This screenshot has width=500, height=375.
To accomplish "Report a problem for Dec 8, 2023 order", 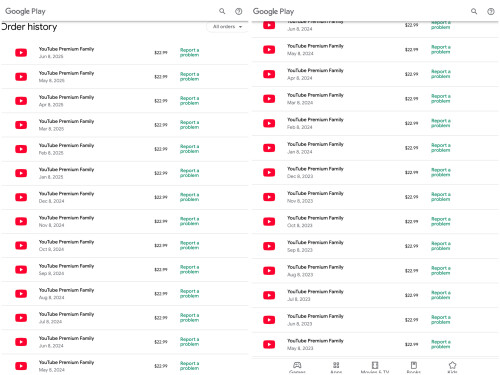I will pyautogui.click(x=441, y=172).
